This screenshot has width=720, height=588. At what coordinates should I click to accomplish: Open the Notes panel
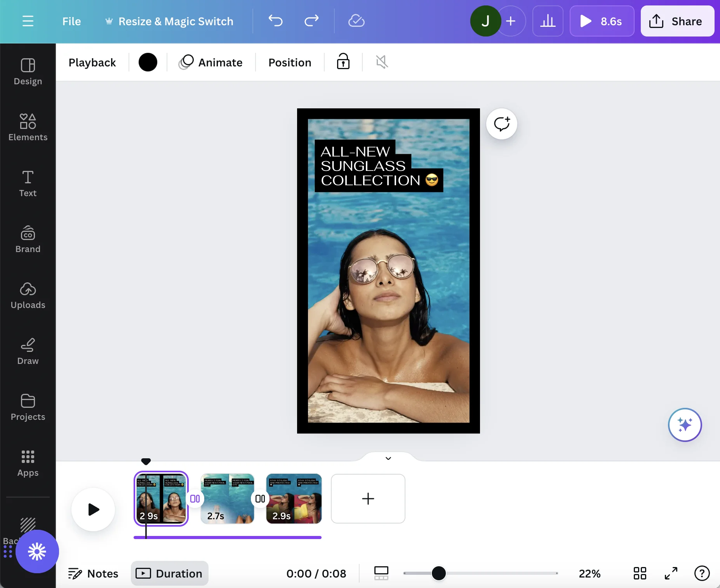(93, 574)
